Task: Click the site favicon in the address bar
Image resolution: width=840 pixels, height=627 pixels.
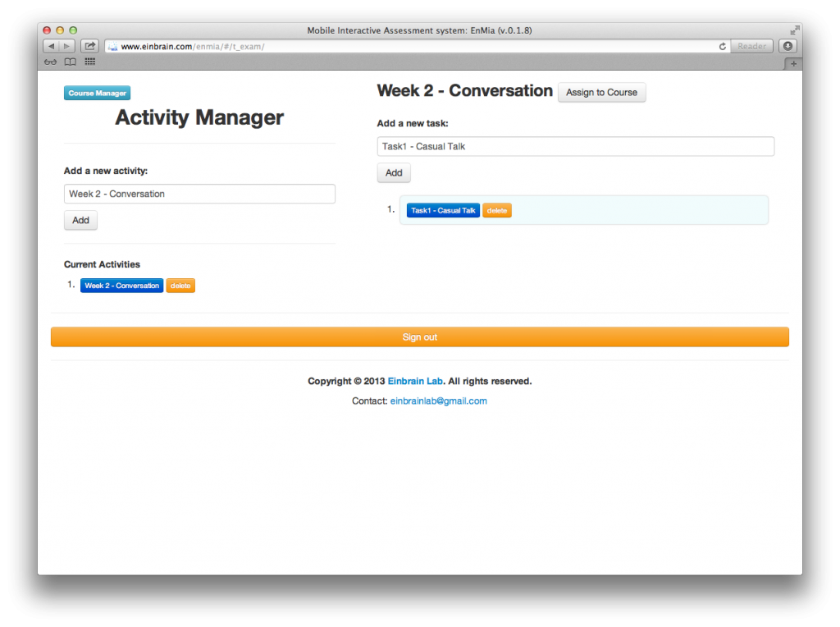Action: point(112,47)
